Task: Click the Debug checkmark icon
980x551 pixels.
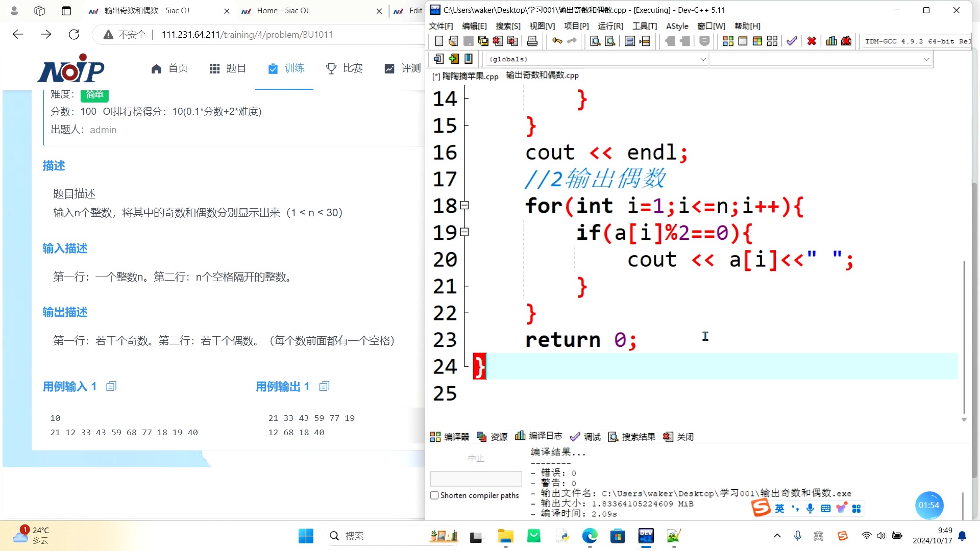Action: pos(792,41)
